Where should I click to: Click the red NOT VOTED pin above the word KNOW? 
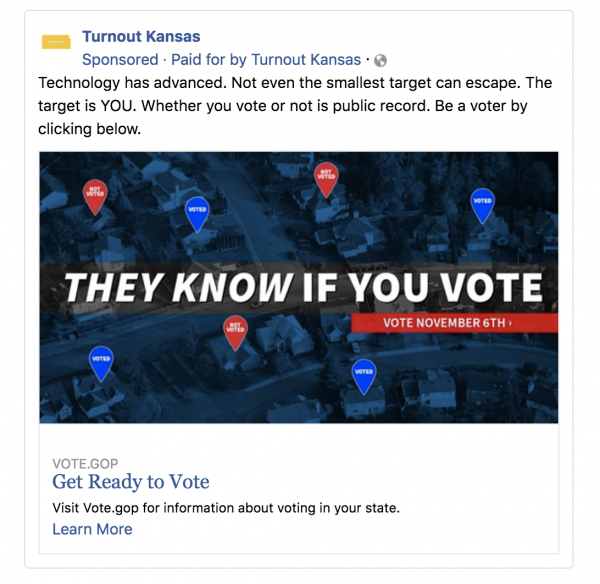(x=325, y=178)
